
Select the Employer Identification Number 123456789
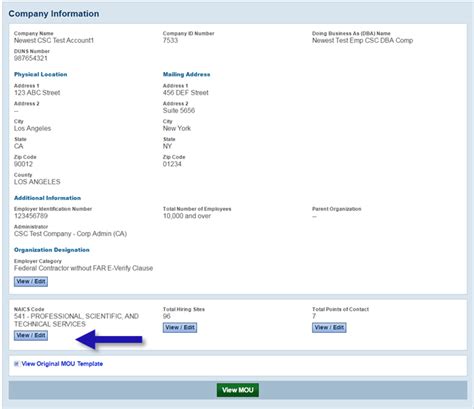[31, 216]
